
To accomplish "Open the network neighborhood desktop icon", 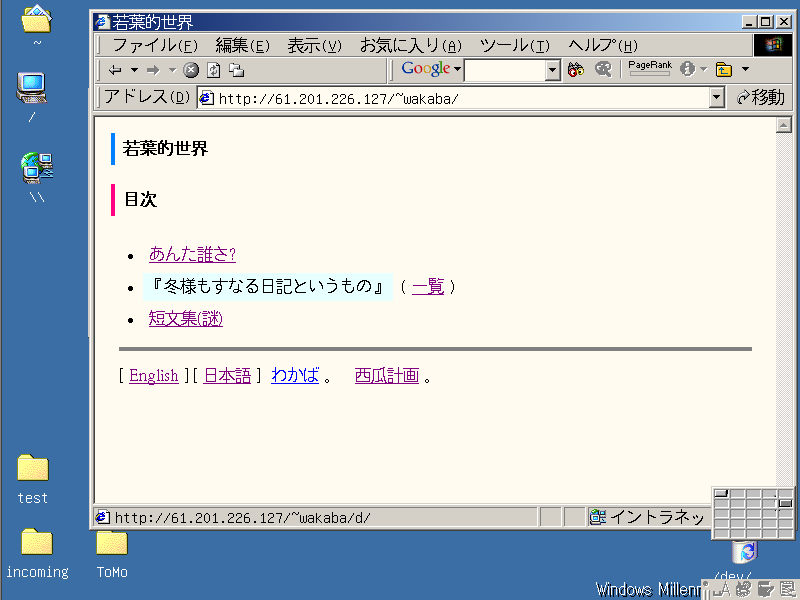I will (36, 168).
